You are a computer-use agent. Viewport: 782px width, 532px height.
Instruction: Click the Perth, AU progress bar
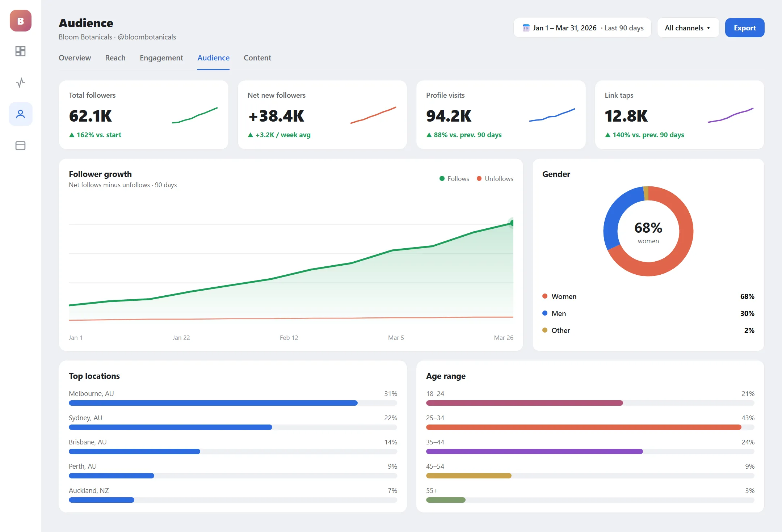point(233,476)
